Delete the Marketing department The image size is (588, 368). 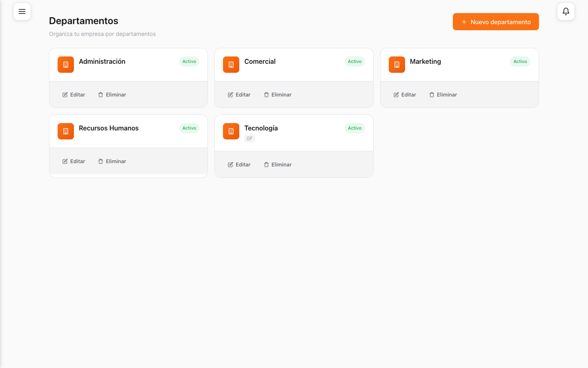click(x=443, y=94)
